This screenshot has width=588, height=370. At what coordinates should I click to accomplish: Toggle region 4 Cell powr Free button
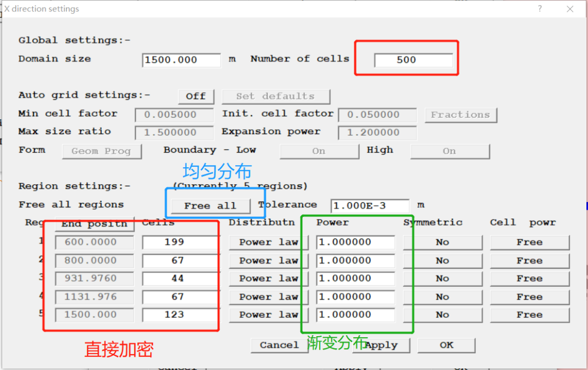(x=530, y=297)
